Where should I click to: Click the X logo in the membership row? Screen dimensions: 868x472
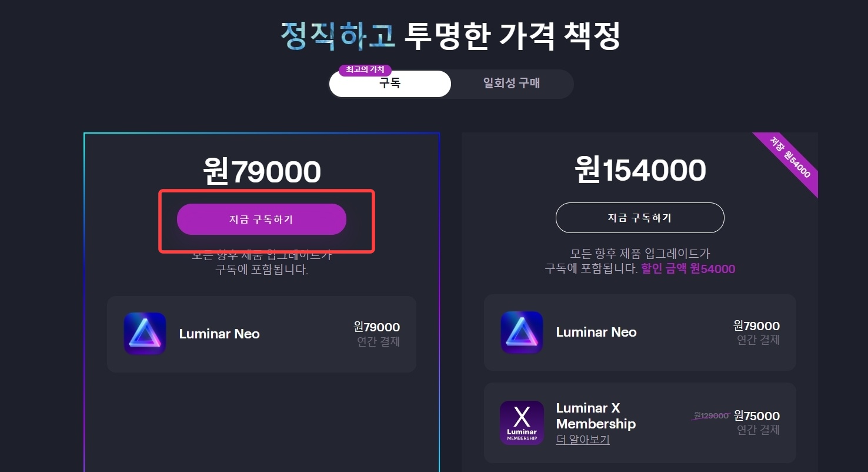(x=522, y=422)
